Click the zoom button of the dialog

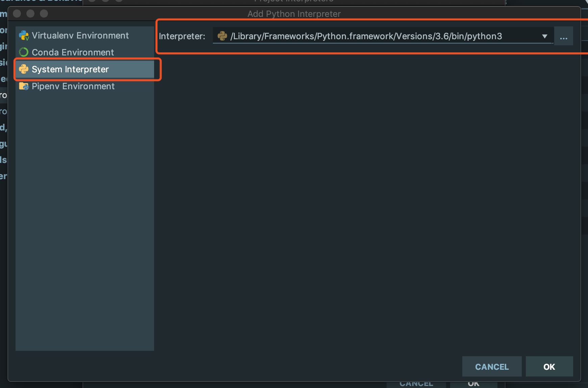click(x=44, y=14)
